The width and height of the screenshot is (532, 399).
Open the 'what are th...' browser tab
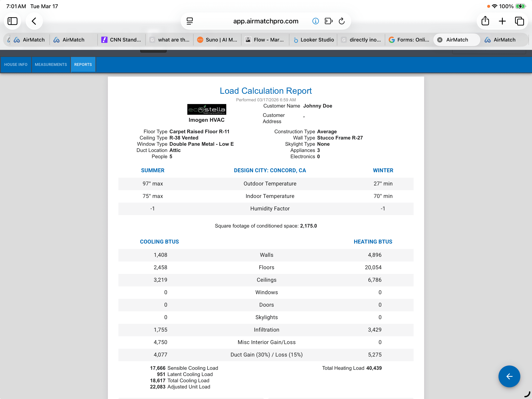(x=170, y=40)
